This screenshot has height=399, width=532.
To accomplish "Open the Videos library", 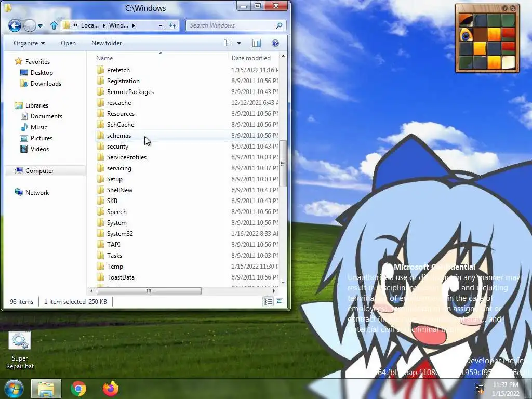I will click(x=34, y=149).
